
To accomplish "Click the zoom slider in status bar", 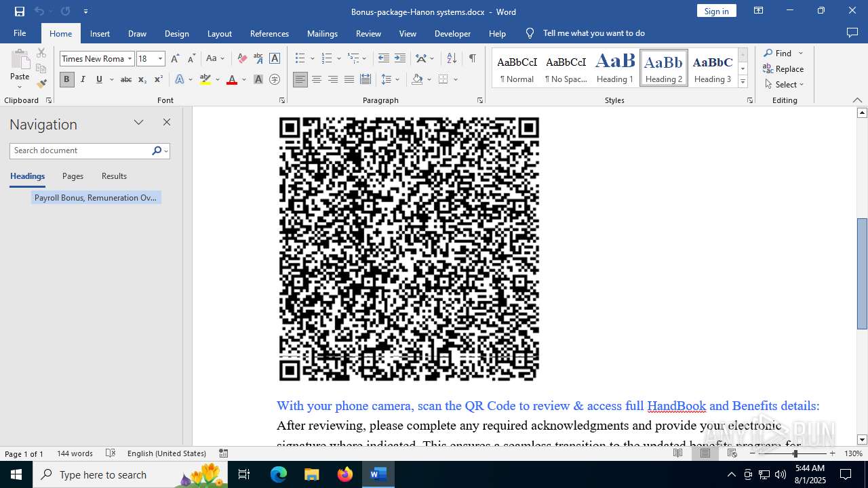I will pos(795,453).
